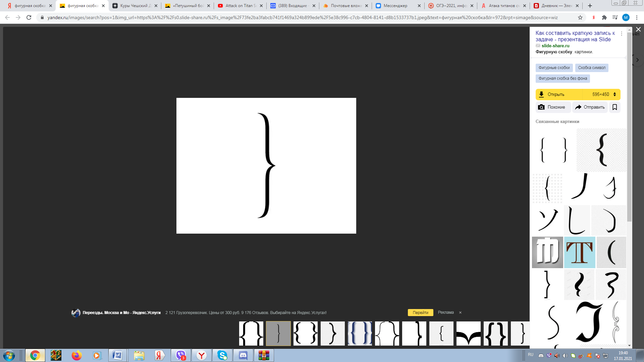Open the image size dropdown 595×450
Screen dimensions: 644x362
(x=603, y=95)
